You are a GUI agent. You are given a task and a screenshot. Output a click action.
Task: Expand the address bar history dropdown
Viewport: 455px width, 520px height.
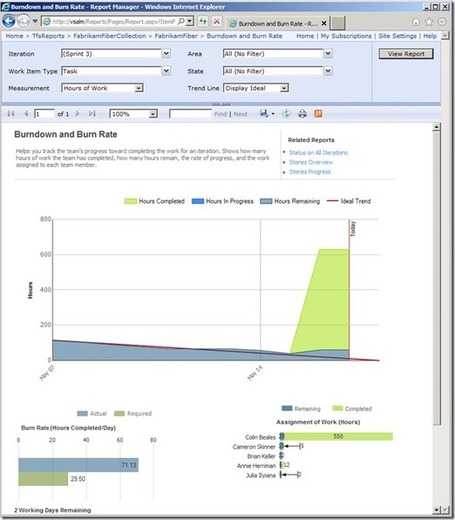click(190, 22)
